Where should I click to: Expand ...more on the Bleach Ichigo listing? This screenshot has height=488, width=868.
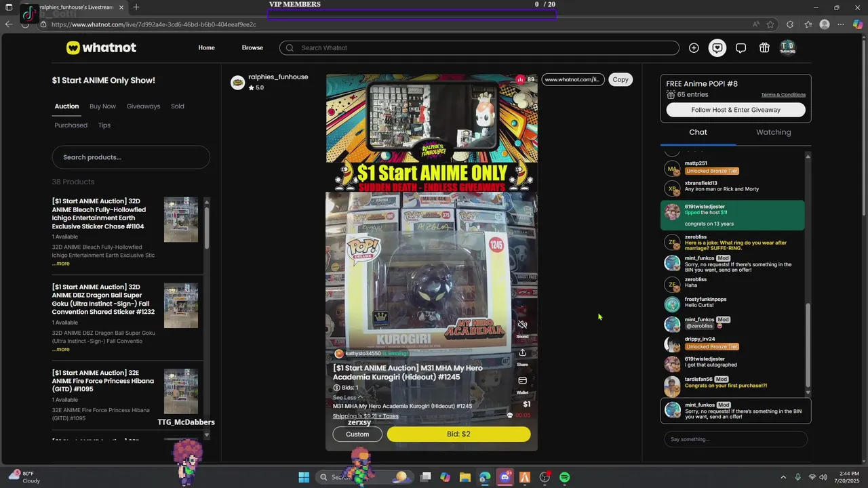[61, 264]
